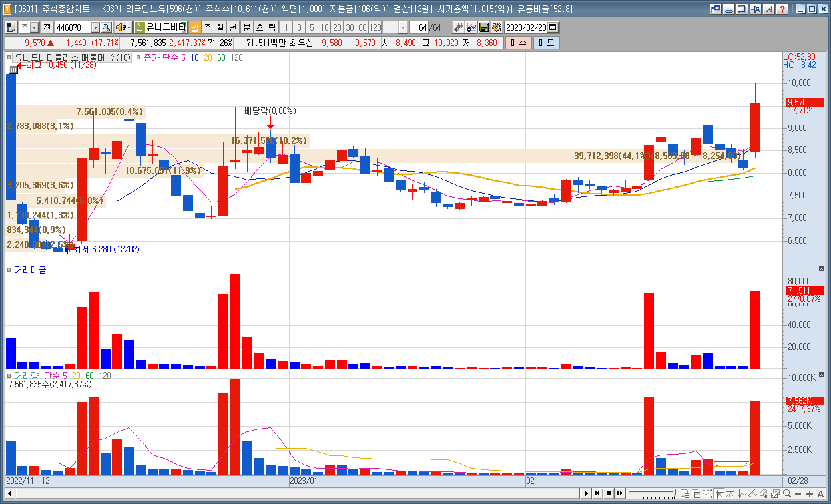The height and width of the screenshot is (504, 831).
Task: Choose the 1 interval button
Action: coord(286,27)
